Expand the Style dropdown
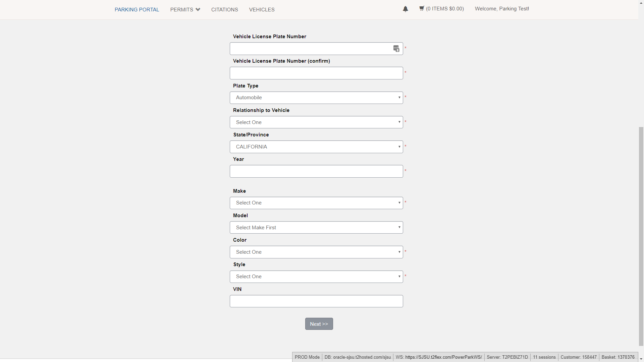 (x=316, y=277)
